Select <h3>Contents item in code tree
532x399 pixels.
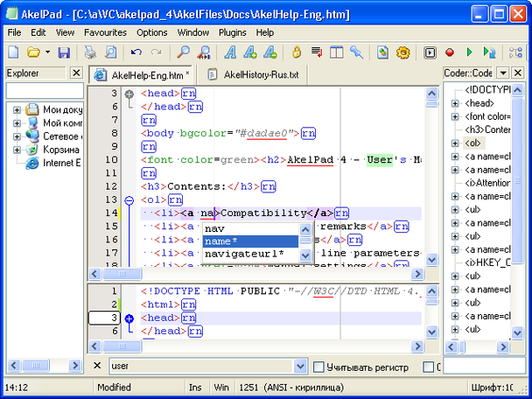(x=487, y=130)
